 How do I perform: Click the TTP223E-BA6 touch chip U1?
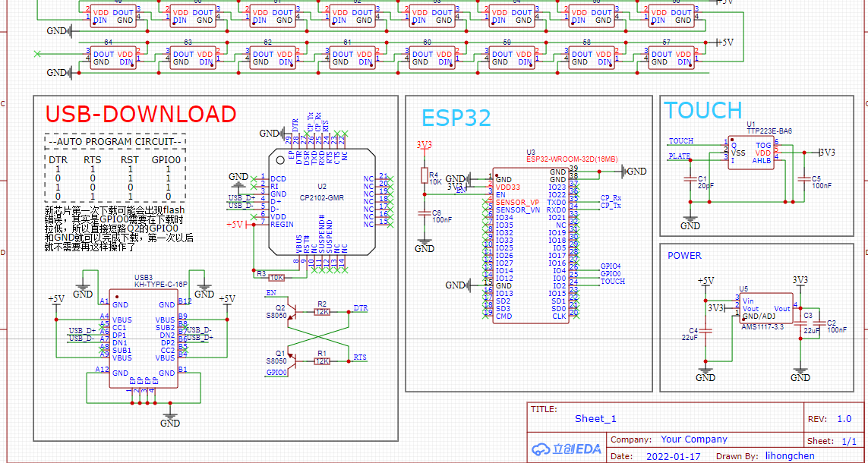click(753, 153)
